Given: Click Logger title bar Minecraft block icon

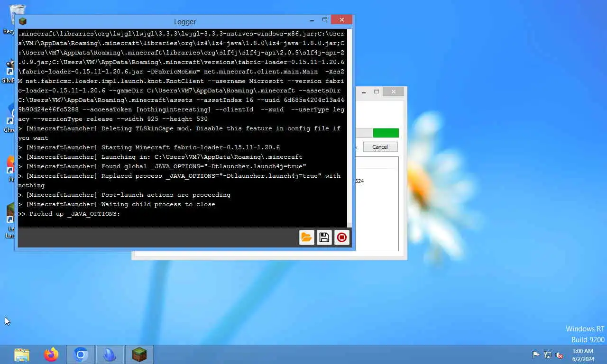Looking at the screenshot, I should [x=22, y=21].
